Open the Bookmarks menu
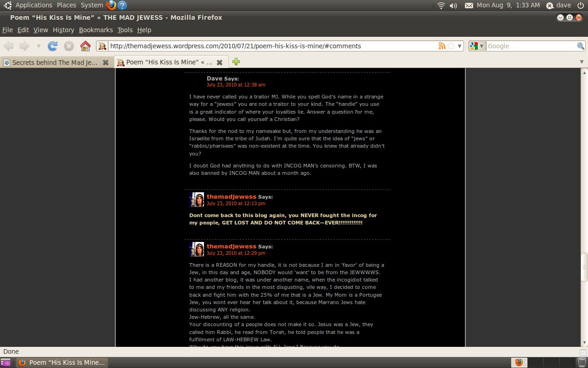 tap(96, 30)
